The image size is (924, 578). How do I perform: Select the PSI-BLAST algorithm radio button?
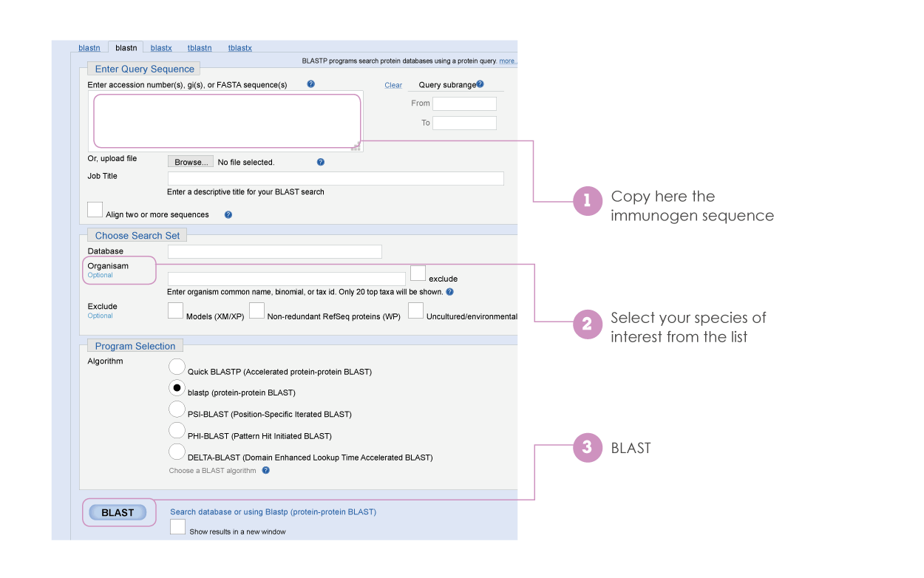(x=177, y=409)
